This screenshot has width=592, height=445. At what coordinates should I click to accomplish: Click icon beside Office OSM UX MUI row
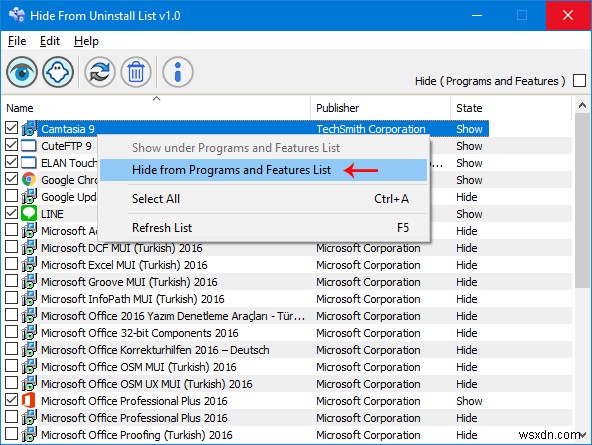tap(29, 383)
